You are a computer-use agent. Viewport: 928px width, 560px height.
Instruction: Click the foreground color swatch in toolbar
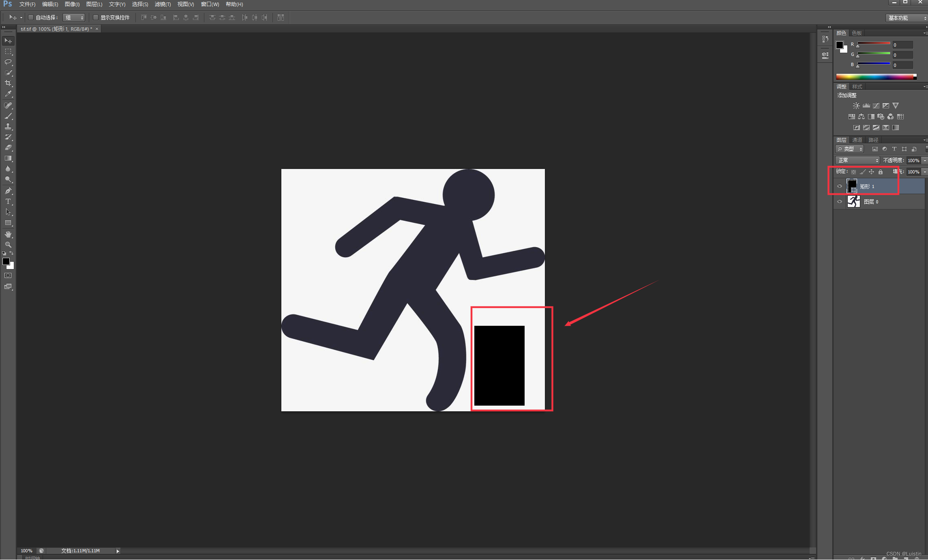click(x=6, y=262)
